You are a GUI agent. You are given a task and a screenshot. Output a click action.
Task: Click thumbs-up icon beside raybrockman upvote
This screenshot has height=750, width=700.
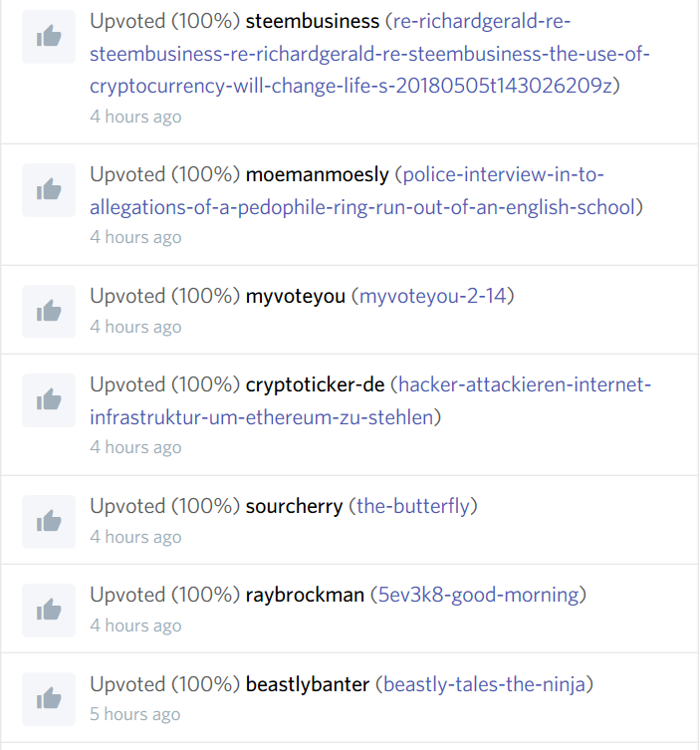48,610
